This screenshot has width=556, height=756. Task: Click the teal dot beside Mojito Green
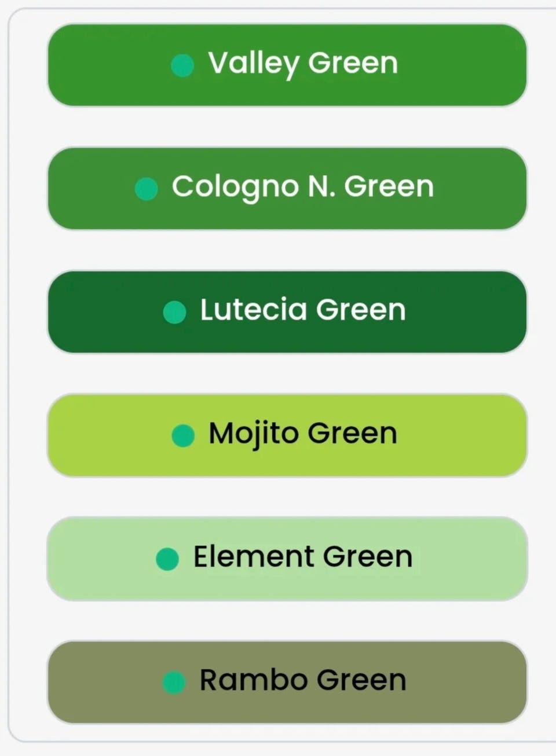click(x=183, y=435)
